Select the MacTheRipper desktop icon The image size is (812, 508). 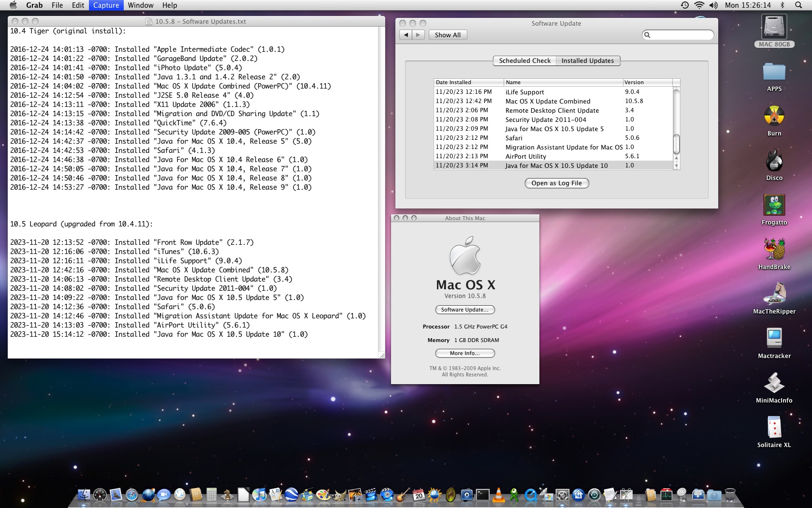click(x=774, y=294)
